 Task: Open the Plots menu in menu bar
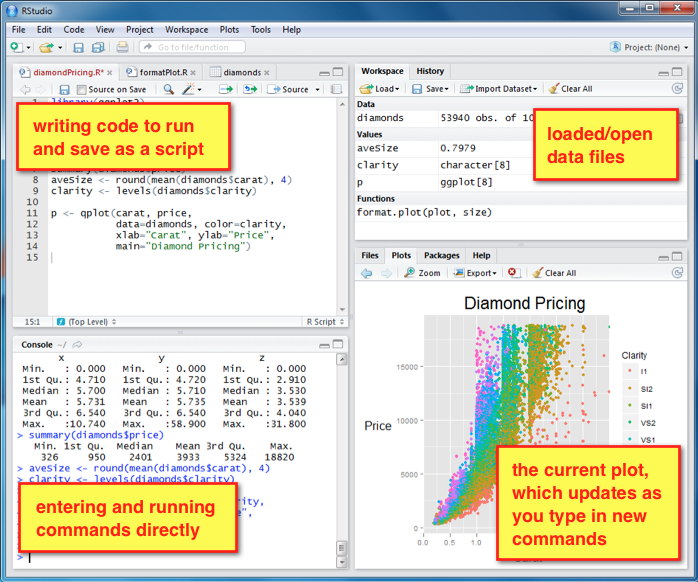pos(229,30)
